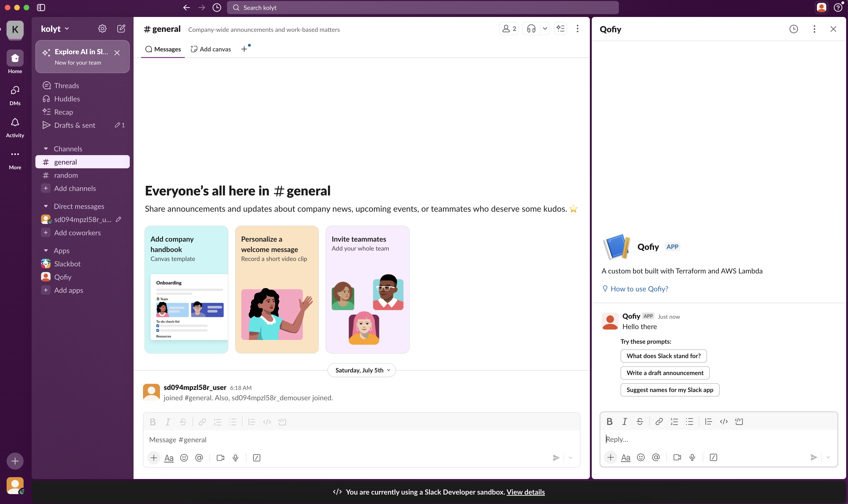Open the Home view in left rail
Image resolution: width=848 pixels, height=504 pixels.
coord(15,62)
